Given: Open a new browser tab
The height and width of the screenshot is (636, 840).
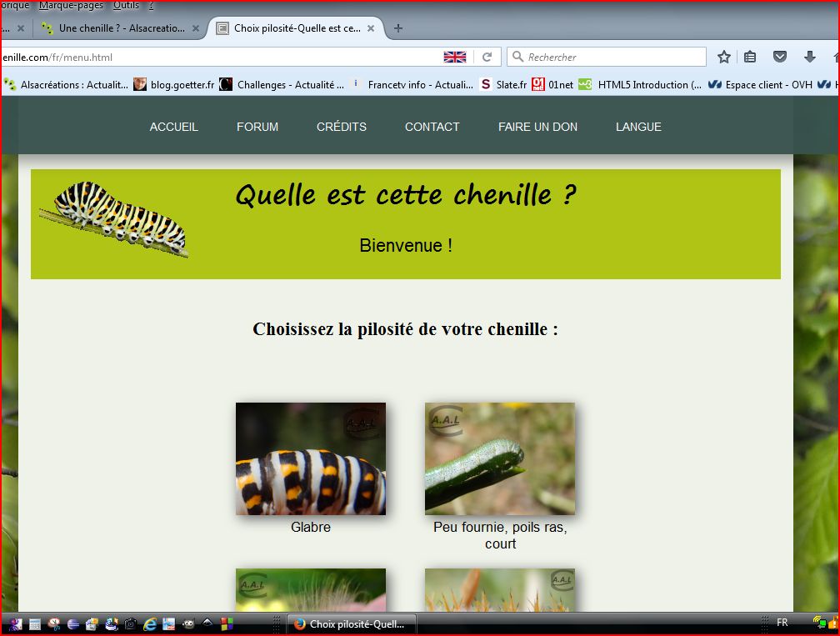Looking at the screenshot, I should click(x=398, y=28).
